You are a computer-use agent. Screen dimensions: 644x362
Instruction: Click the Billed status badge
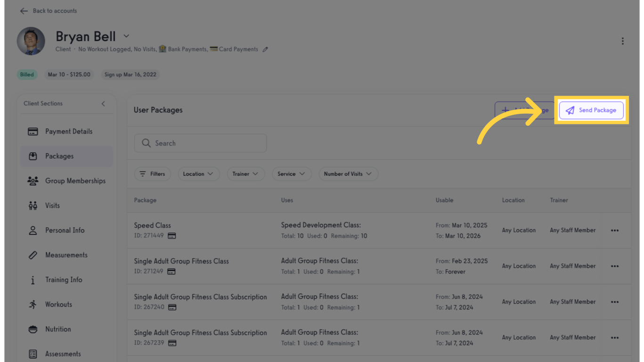click(27, 74)
